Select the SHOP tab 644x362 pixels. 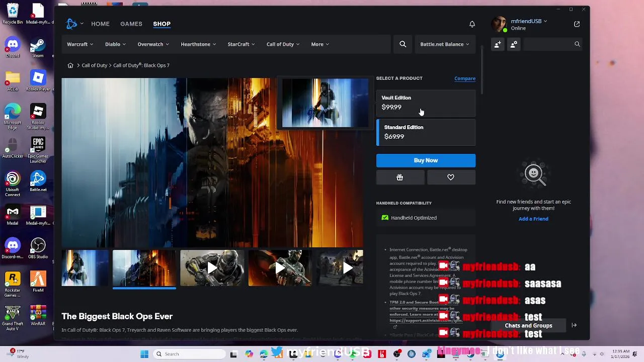[x=162, y=24]
